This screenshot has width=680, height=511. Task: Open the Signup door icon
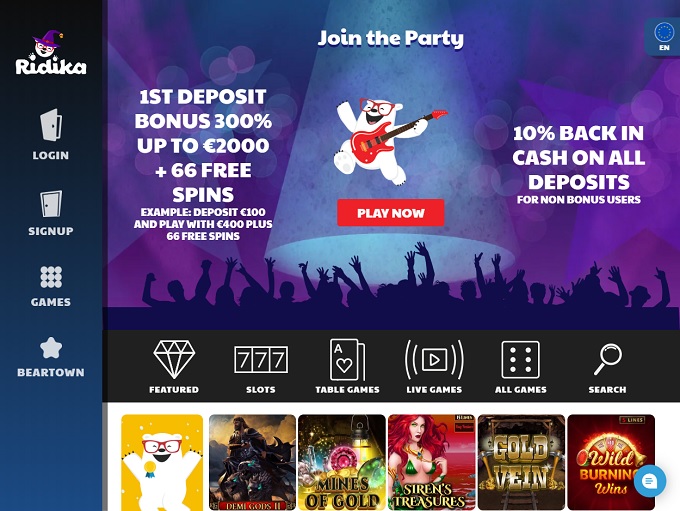(x=51, y=203)
